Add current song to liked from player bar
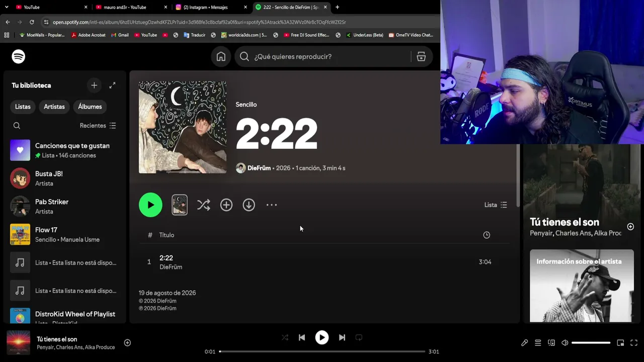 [127, 343]
